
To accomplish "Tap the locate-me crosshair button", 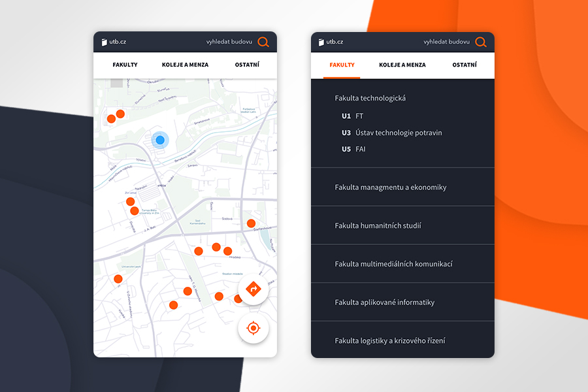I will (x=253, y=327).
